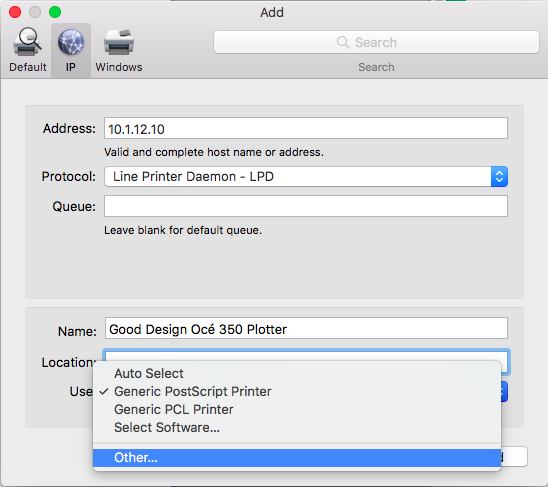This screenshot has width=548, height=487.
Task: Edit the Name field for the plotter
Action: 306,328
